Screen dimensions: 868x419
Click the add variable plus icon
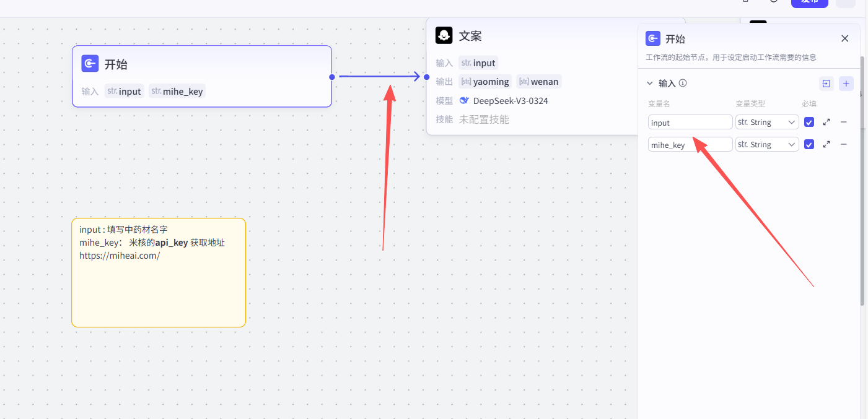tap(846, 84)
